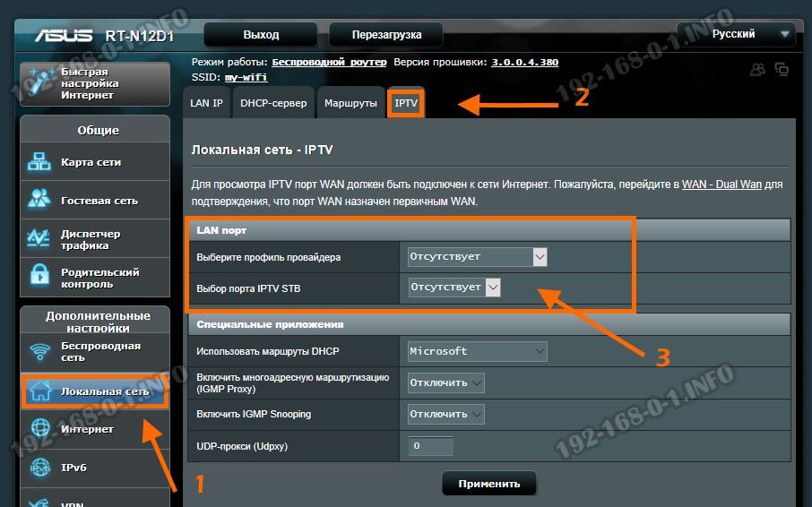Open the Выбор порта IPTV STB dropdown

pyautogui.click(x=454, y=288)
